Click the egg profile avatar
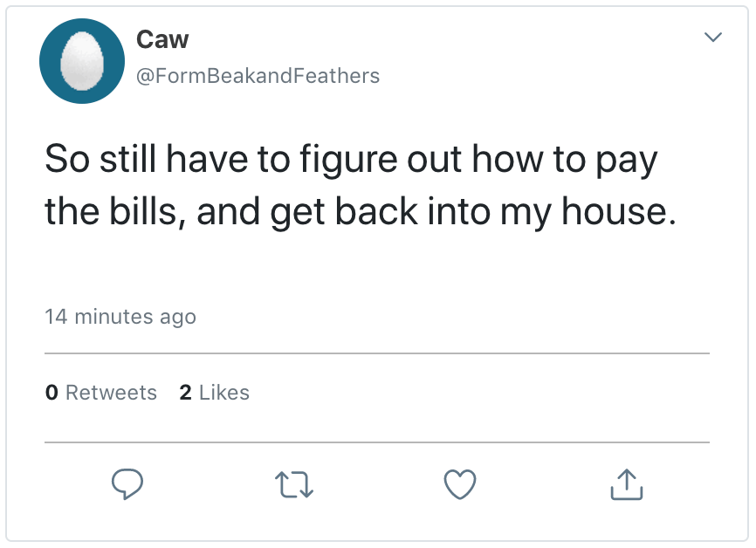Image resolution: width=756 pixels, height=548 pixels. coord(83,62)
